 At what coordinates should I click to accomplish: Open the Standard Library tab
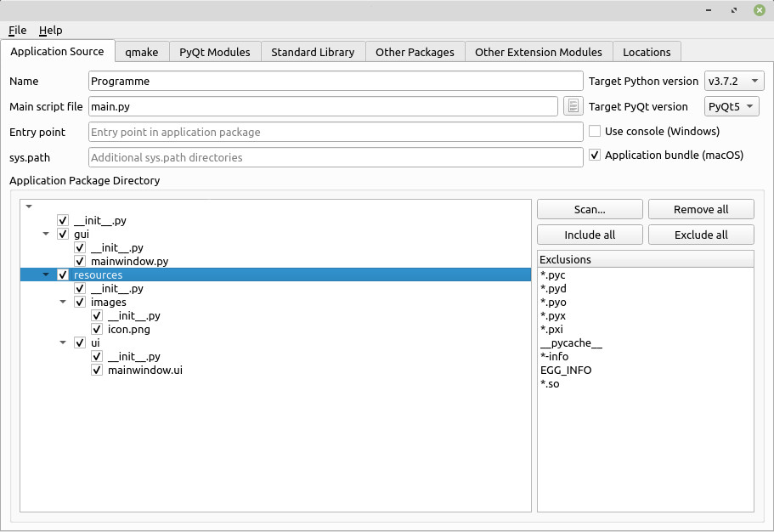point(313,52)
